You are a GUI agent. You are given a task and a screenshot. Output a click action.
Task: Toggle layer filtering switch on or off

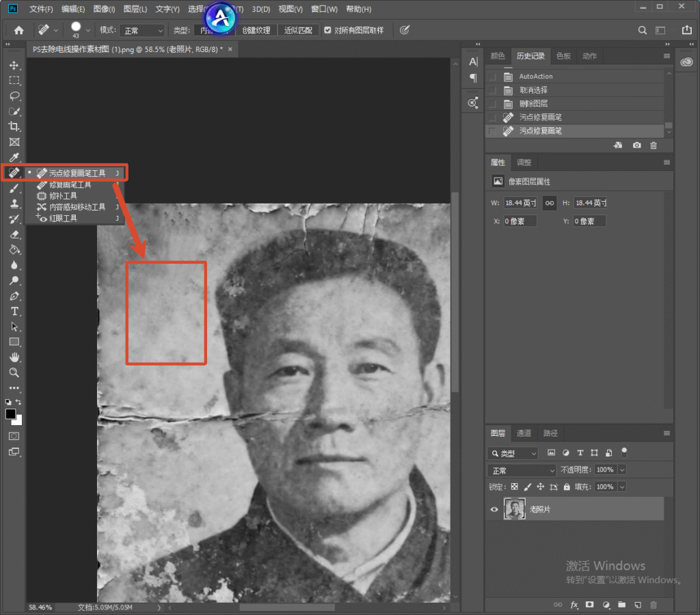tap(624, 452)
